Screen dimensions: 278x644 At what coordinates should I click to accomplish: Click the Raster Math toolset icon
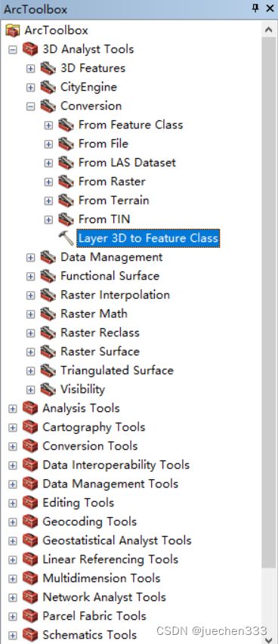click(x=48, y=314)
